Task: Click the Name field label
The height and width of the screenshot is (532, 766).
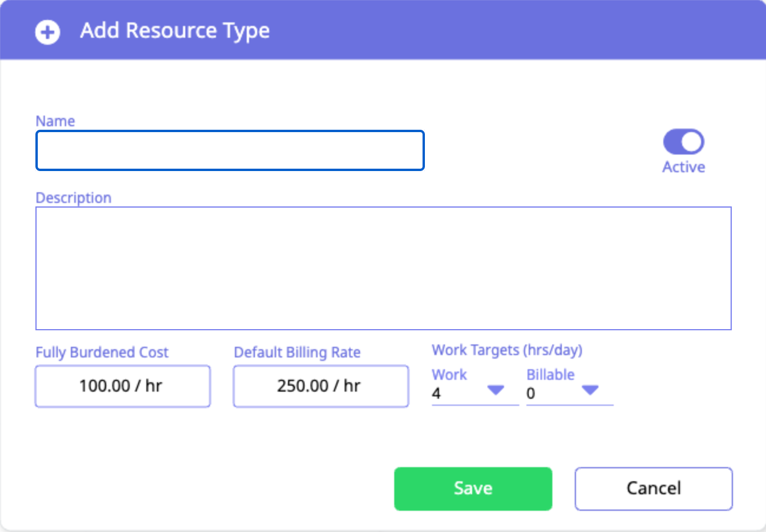Action: [x=55, y=121]
